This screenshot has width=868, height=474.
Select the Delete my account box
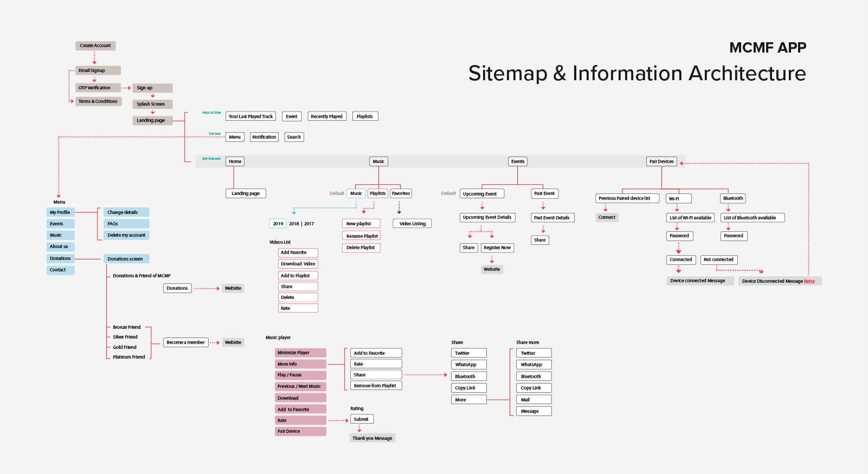(126, 235)
